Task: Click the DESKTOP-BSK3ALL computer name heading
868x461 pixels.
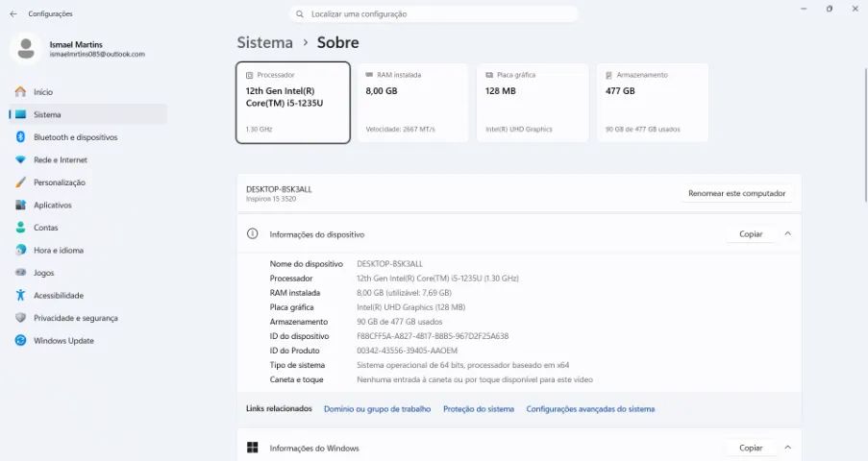Action: click(x=279, y=189)
